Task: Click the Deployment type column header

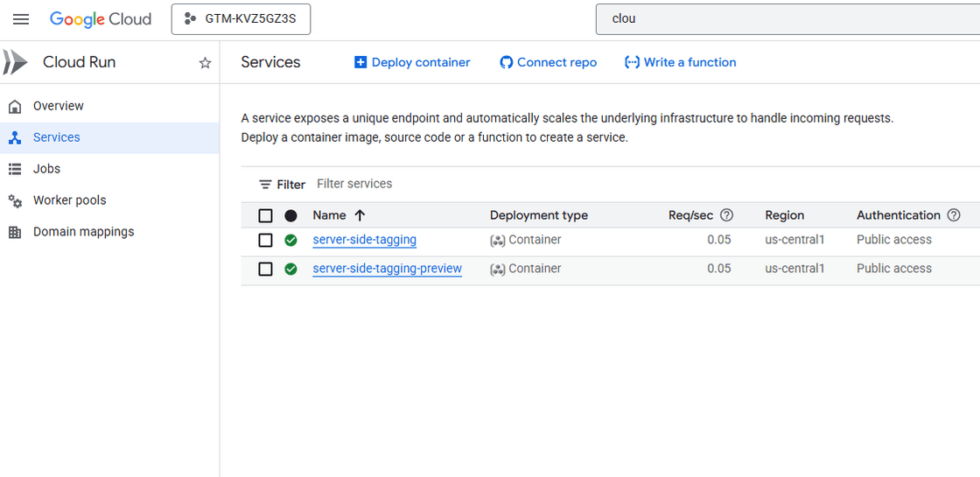Action: [x=539, y=215]
